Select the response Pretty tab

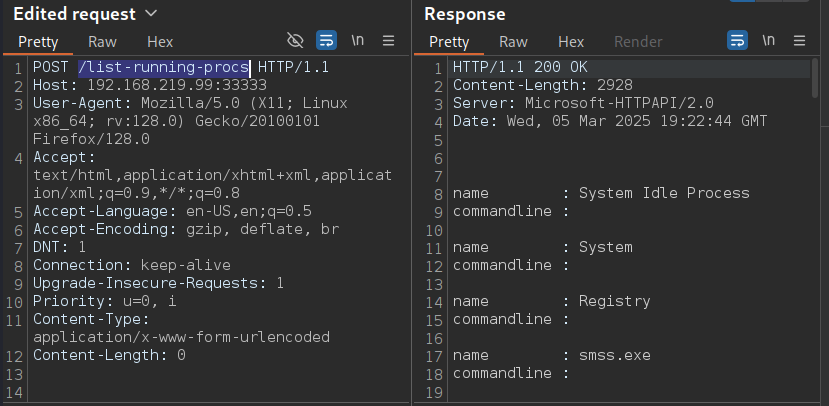pos(449,42)
